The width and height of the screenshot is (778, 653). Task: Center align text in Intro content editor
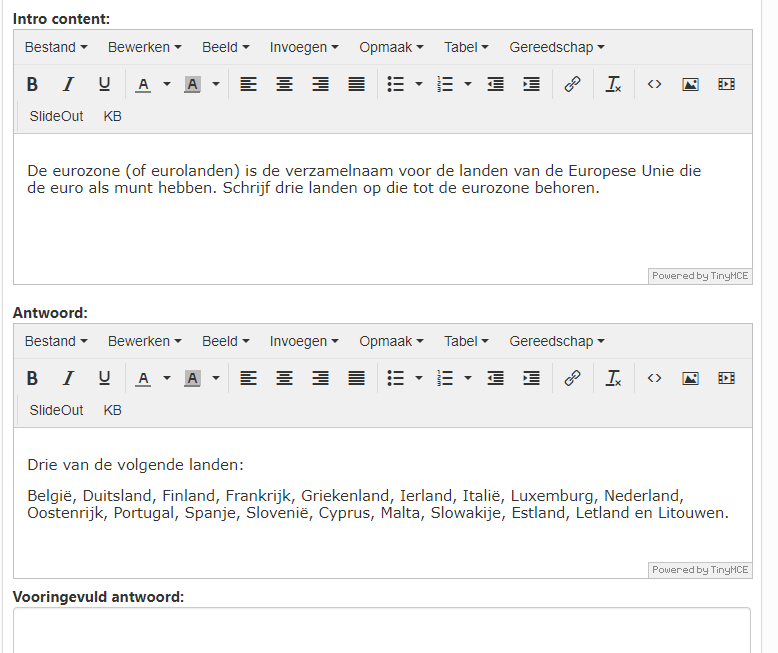point(284,85)
